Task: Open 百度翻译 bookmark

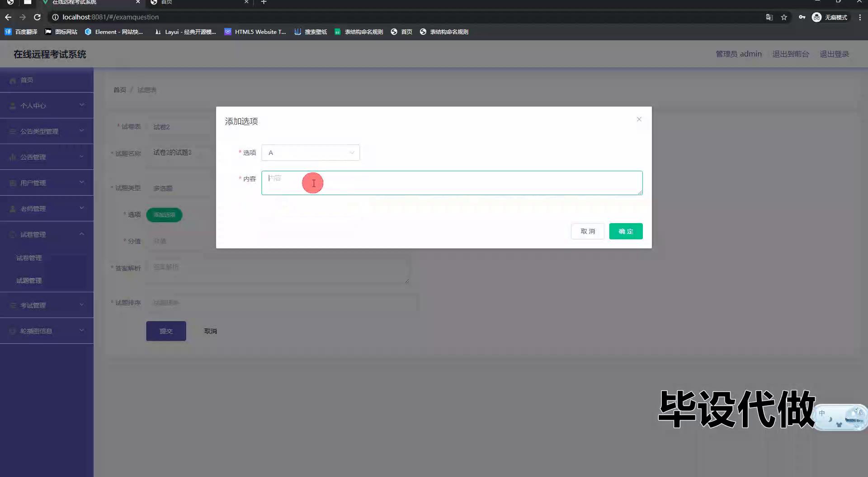Action: (x=21, y=32)
